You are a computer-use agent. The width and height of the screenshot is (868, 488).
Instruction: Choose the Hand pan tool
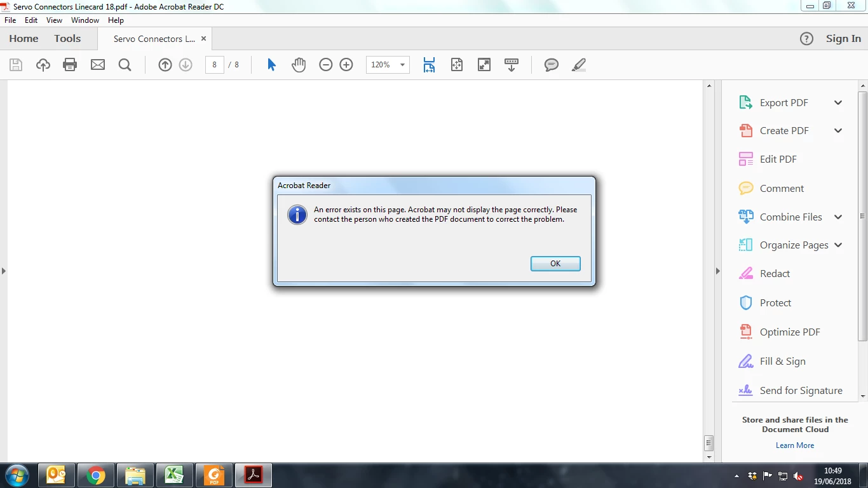(x=299, y=65)
